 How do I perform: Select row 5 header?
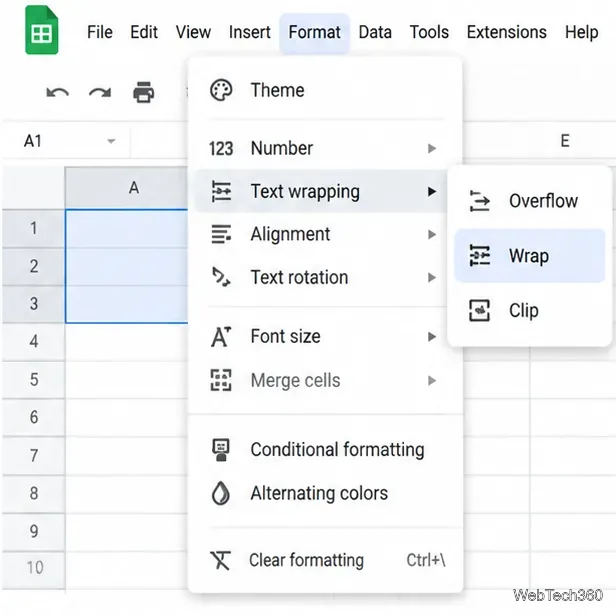coord(34,380)
